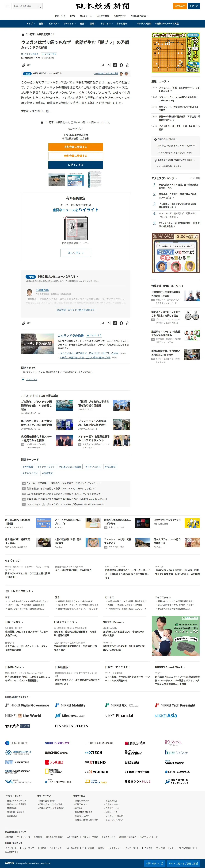
Task: Open the #日鉄のUSスチール買収 topic link
Action: (x=167, y=24)
